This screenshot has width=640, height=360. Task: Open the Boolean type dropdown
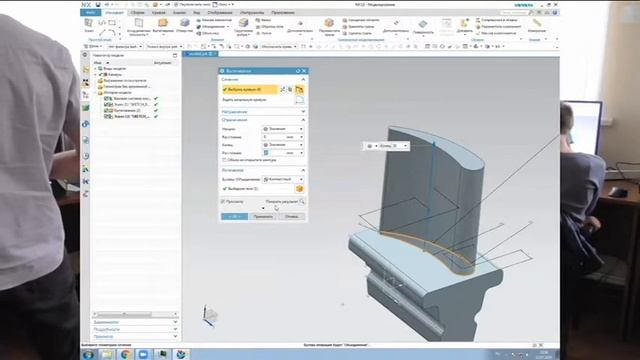tap(282, 179)
